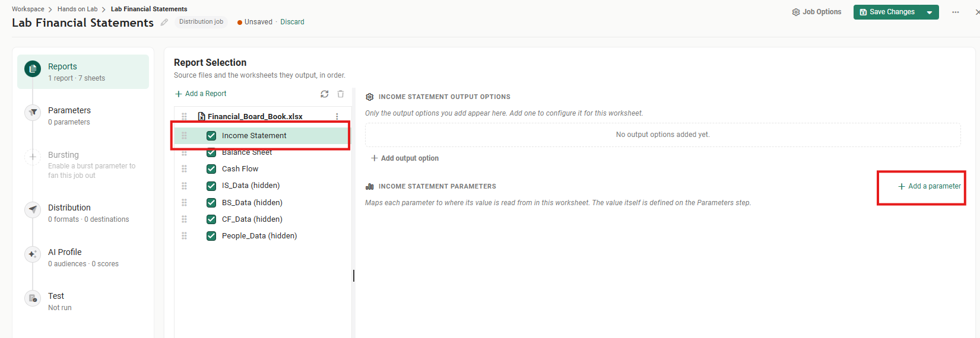
Task: Go to the Test step
Action: point(83,301)
